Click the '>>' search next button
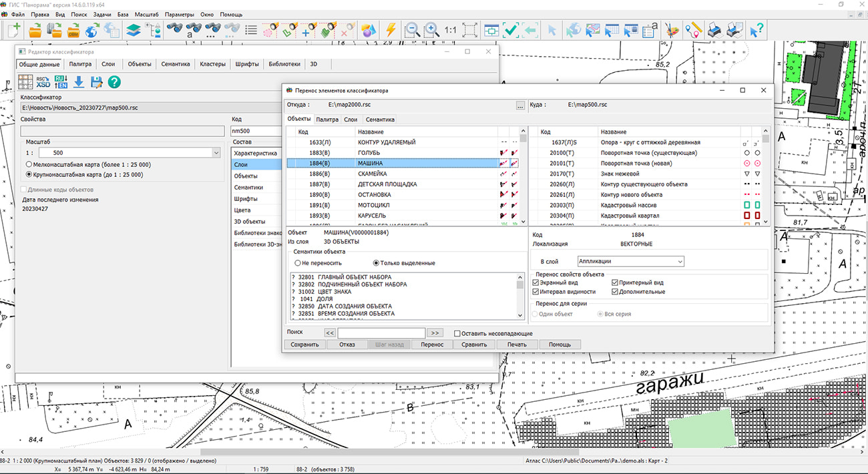 click(x=434, y=333)
